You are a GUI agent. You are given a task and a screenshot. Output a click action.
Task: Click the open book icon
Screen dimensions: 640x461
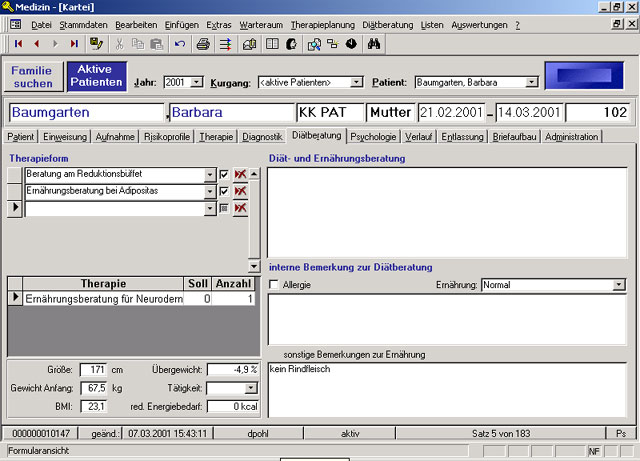click(272, 44)
